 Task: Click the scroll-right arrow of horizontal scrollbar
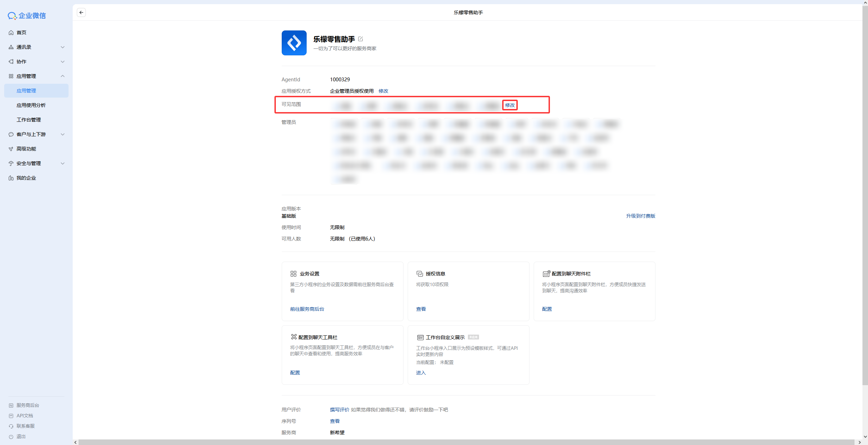[860, 442]
